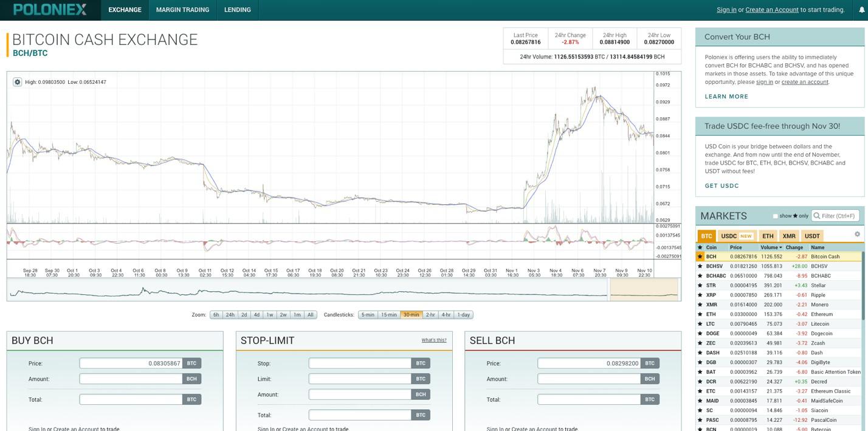Open markets panel settings gear
Screen dimensions: 868x431
(857, 234)
